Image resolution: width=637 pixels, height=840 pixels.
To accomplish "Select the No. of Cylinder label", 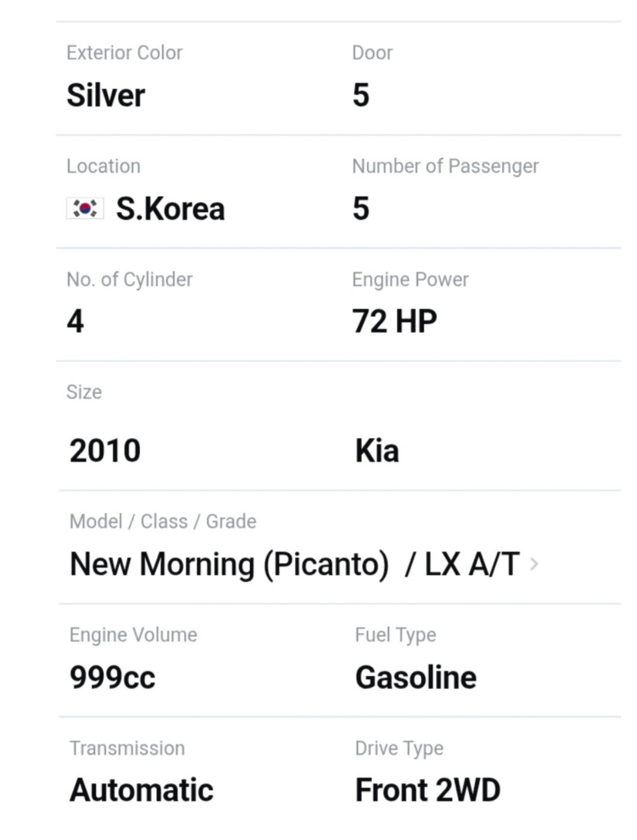I will click(x=130, y=280).
